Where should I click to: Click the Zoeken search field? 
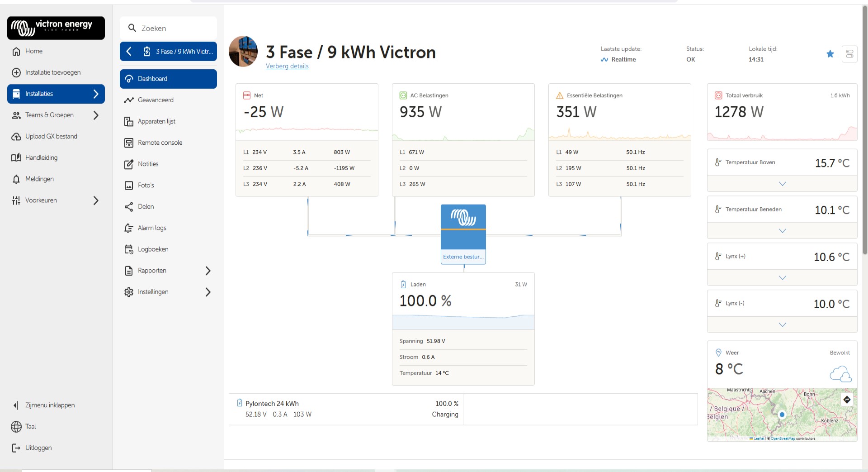click(x=168, y=28)
